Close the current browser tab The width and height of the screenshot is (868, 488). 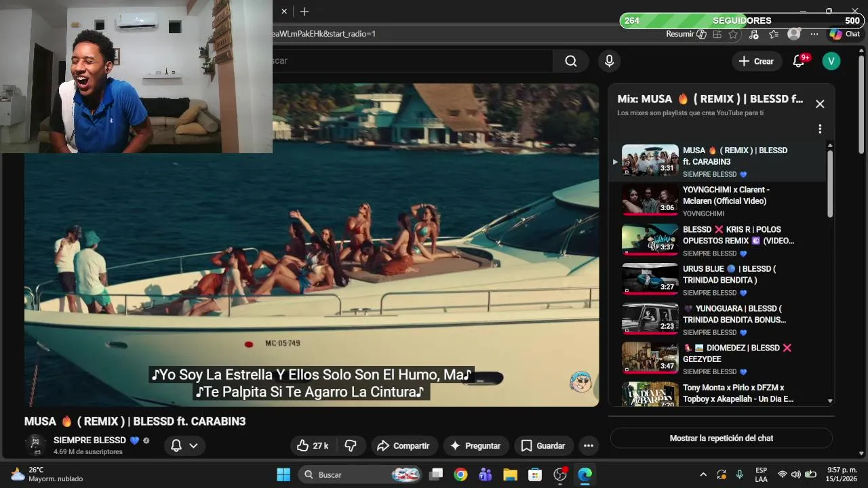pos(284,12)
